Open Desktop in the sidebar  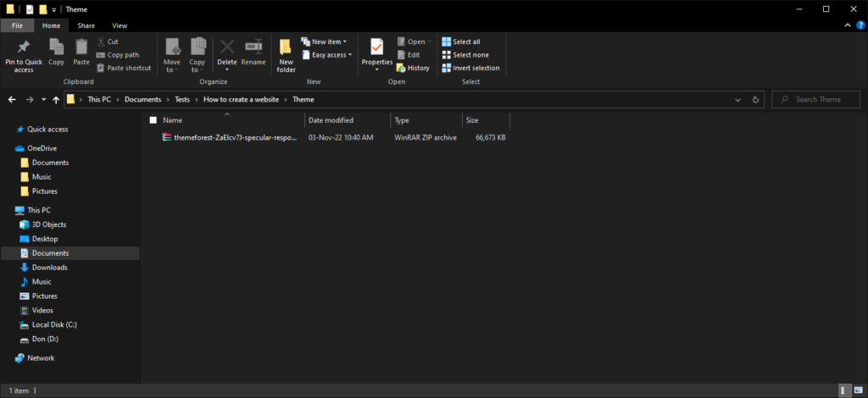pos(39,239)
